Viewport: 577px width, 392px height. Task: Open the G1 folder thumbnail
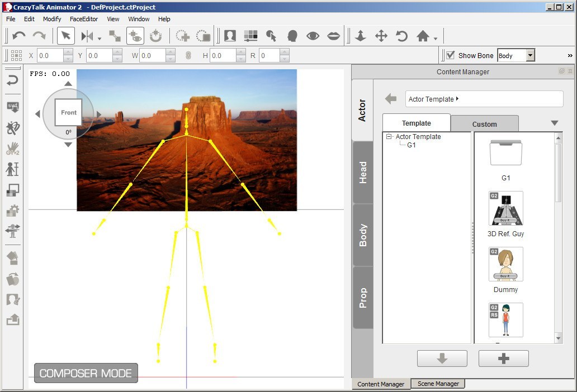click(x=505, y=153)
